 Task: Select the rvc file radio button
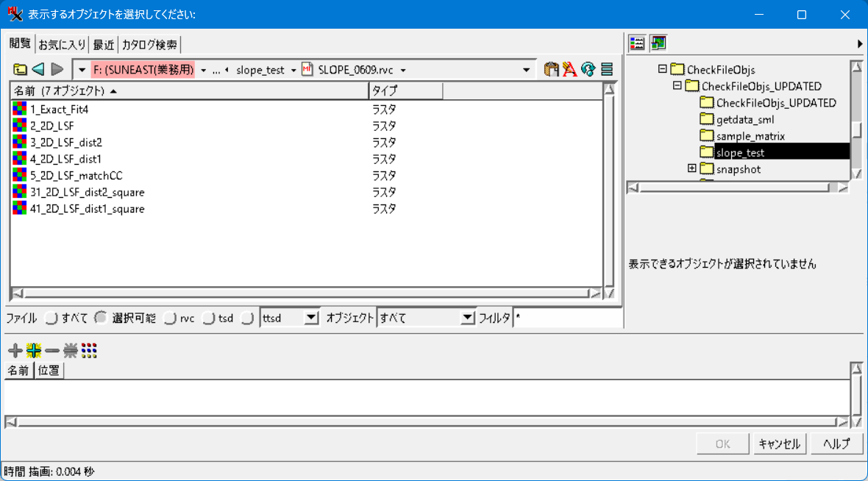click(x=170, y=318)
